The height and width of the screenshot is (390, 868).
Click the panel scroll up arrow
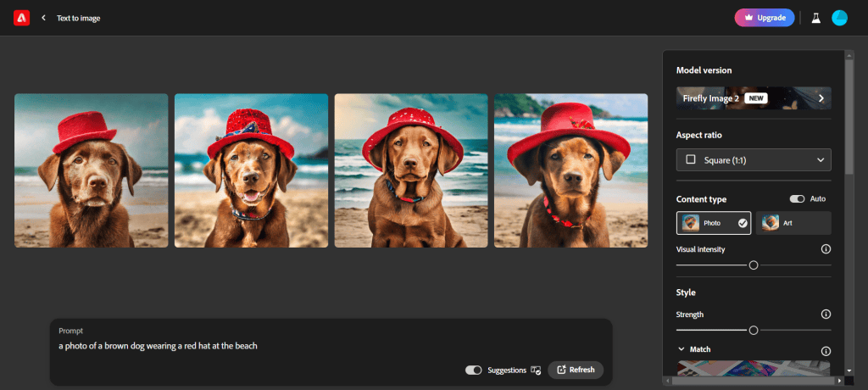pyautogui.click(x=849, y=55)
